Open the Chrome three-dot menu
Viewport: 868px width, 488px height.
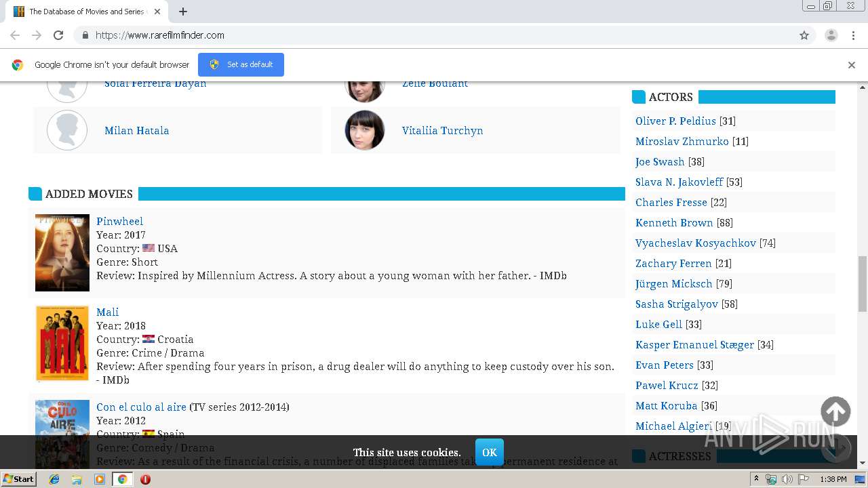[853, 35]
